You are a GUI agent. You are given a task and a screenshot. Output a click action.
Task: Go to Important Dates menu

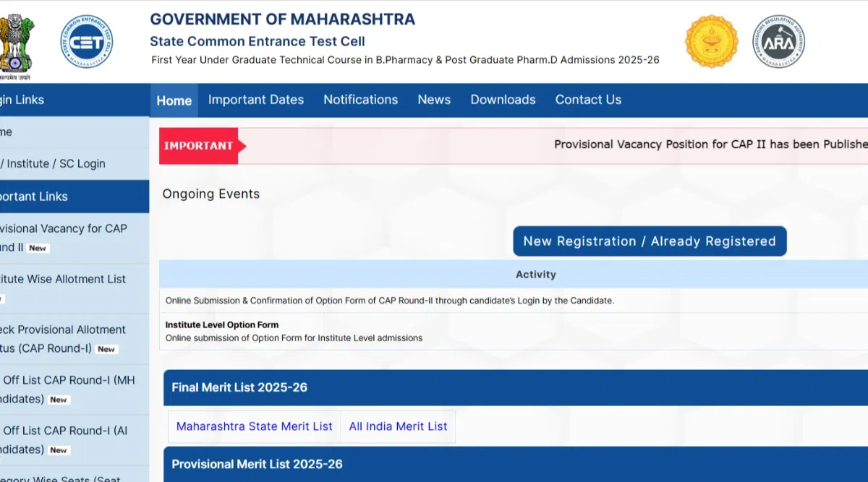point(256,100)
